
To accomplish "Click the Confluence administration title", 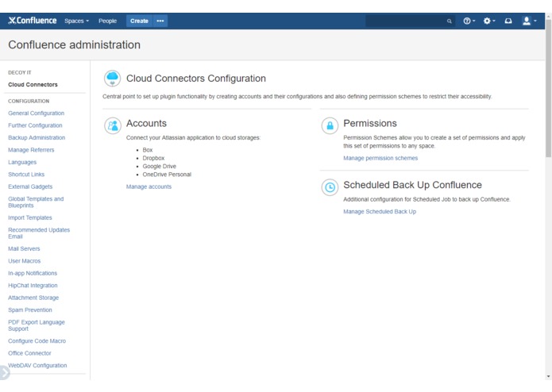I will [75, 44].
